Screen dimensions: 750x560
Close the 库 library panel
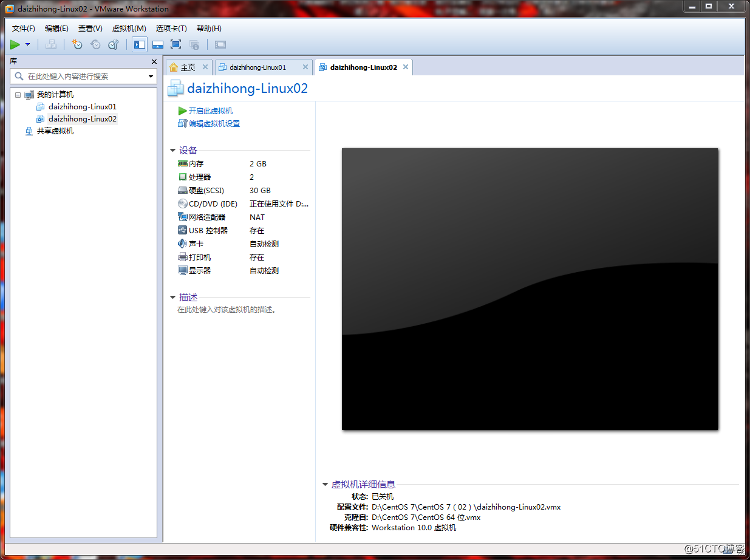pos(154,61)
